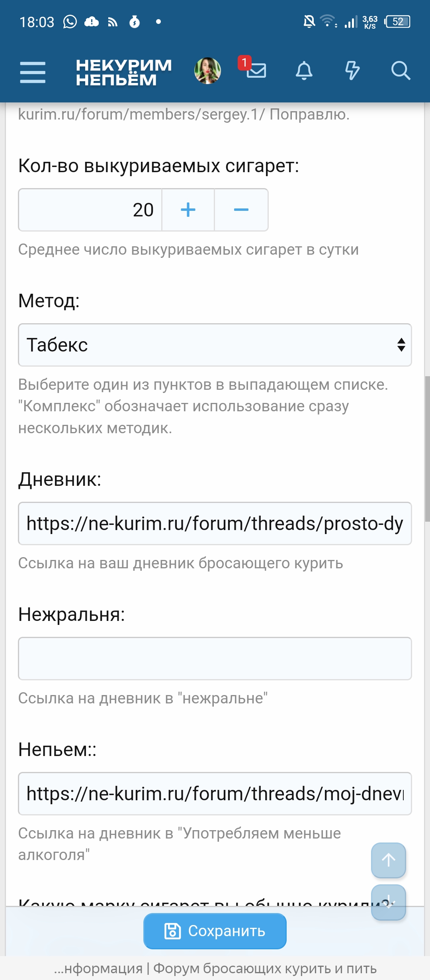430x980 pixels.
Task: Focus the cigarette count number field
Action: coord(90,210)
